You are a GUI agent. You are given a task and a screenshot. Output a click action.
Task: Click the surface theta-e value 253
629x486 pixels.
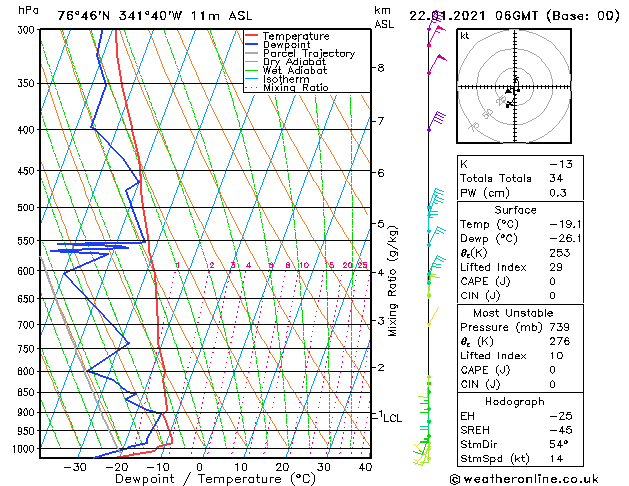tap(560, 253)
